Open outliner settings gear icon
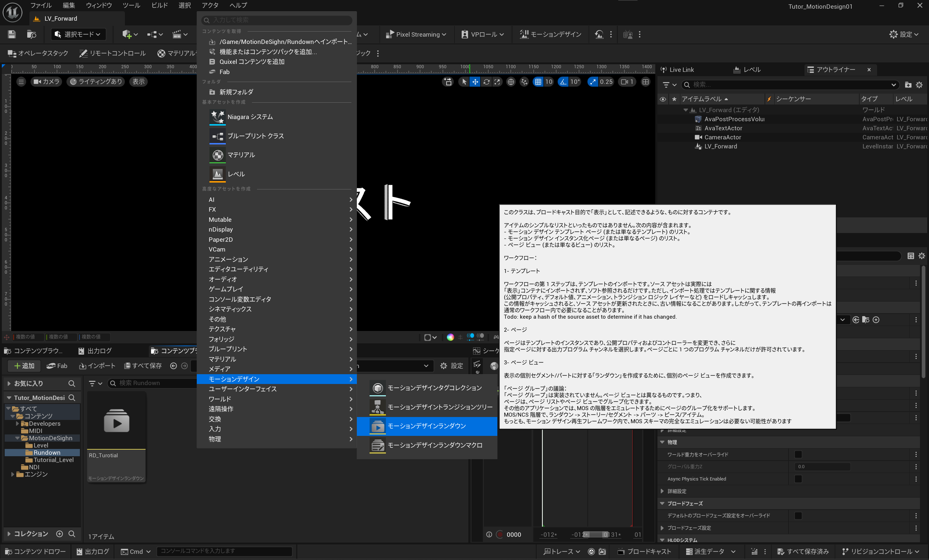Viewport: 929px width, 560px height. click(919, 85)
